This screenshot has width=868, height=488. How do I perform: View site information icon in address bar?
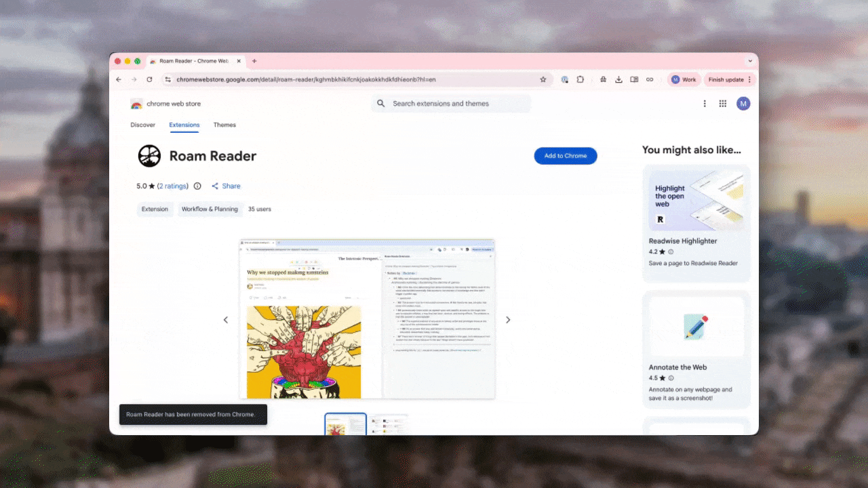tap(168, 79)
